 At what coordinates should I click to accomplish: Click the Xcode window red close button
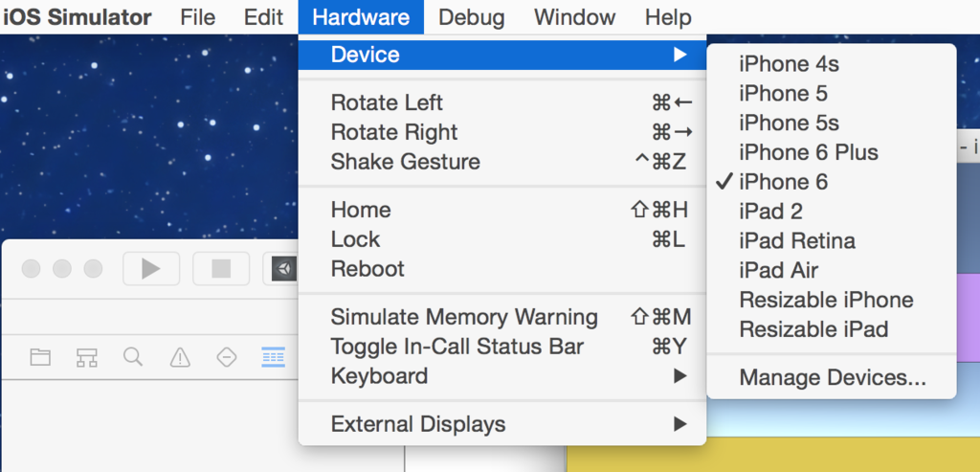click(32, 269)
